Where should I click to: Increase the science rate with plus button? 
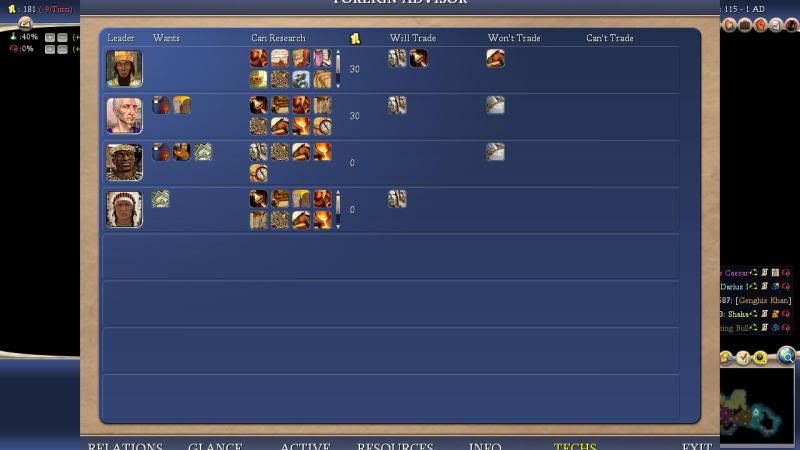click(x=49, y=37)
